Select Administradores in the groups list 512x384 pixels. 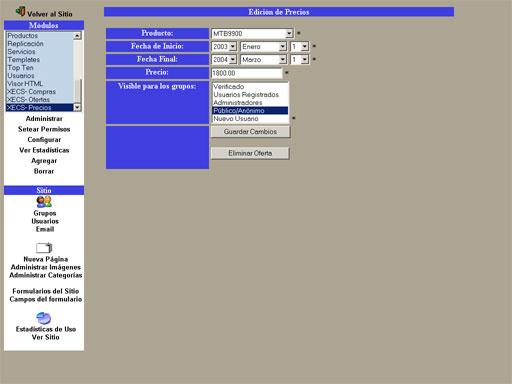coord(250,103)
